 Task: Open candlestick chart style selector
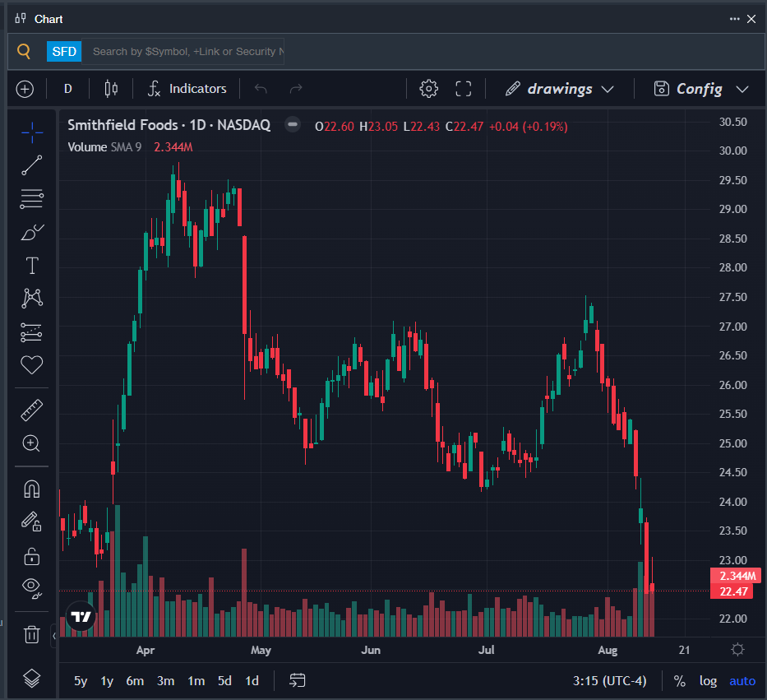pos(111,89)
